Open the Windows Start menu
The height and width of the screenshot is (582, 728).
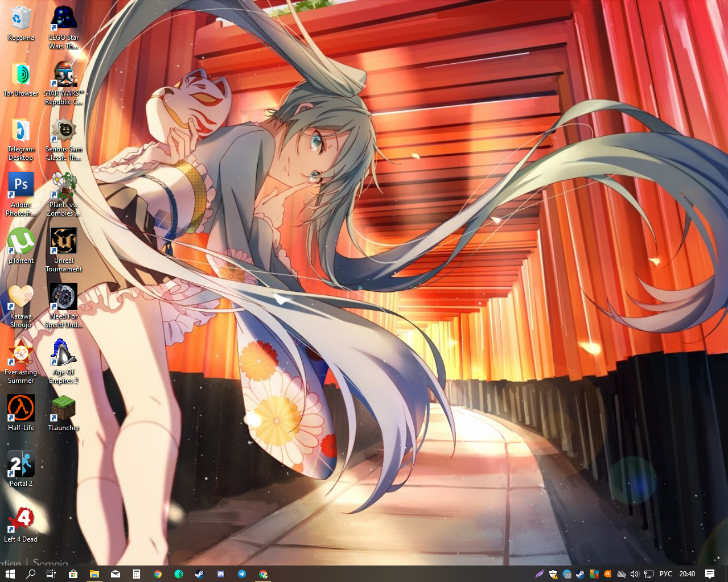coord(10,574)
